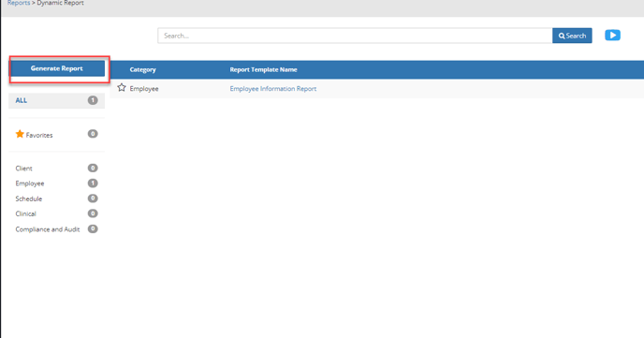Select the ALL category filter
Screen dimensions: 644x338
point(57,100)
